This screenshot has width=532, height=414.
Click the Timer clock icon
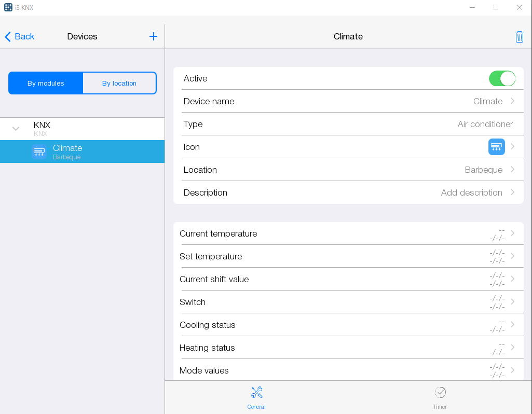(x=440, y=392)
